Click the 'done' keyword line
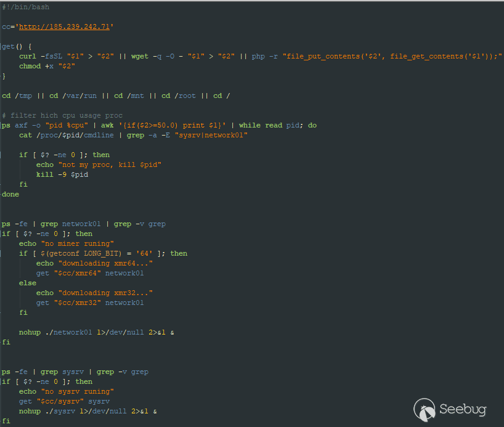The width and height of the screenshot is (504, 427). coord(10,195)
